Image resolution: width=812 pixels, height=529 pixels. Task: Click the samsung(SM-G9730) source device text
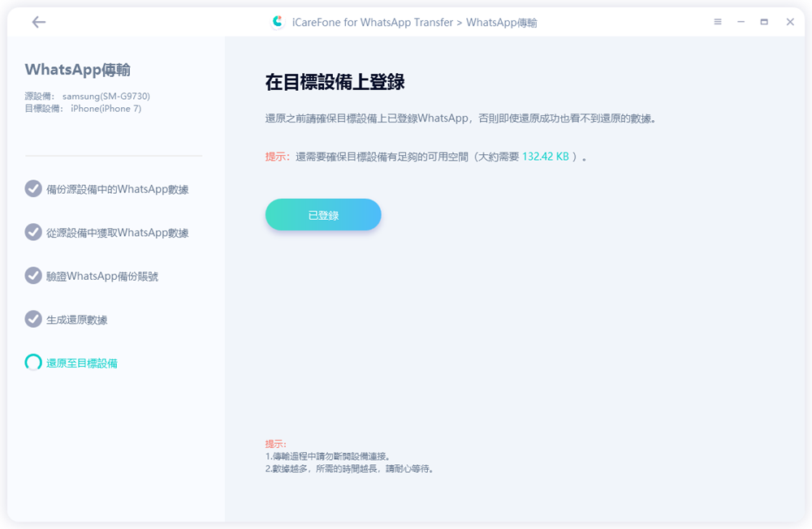(x=106, y=97)
